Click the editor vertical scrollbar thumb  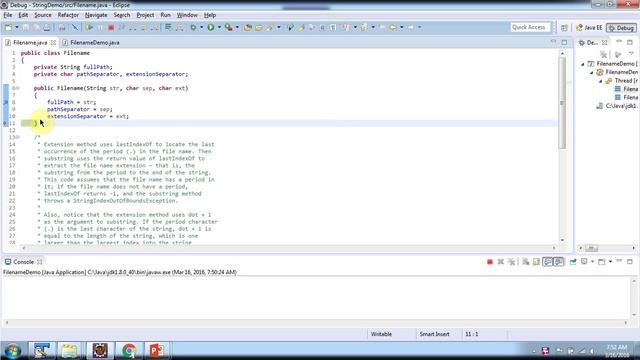(562, 103)
